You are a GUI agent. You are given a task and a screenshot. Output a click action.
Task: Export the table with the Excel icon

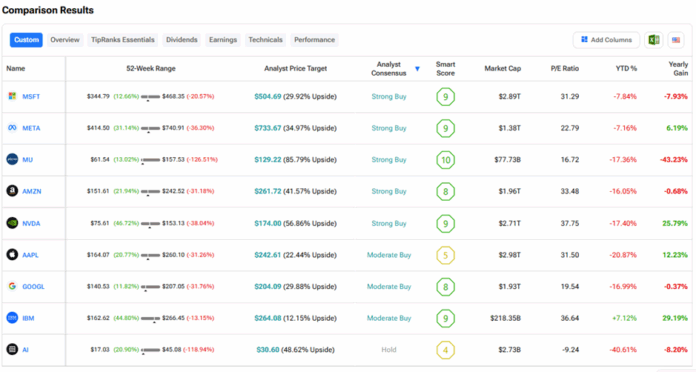tap(654, 40)
